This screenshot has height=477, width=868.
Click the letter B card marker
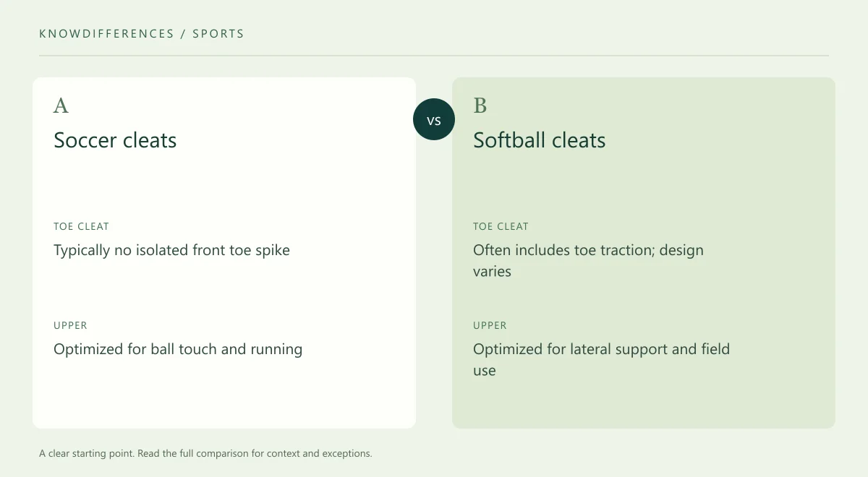(x=480, y=106)
